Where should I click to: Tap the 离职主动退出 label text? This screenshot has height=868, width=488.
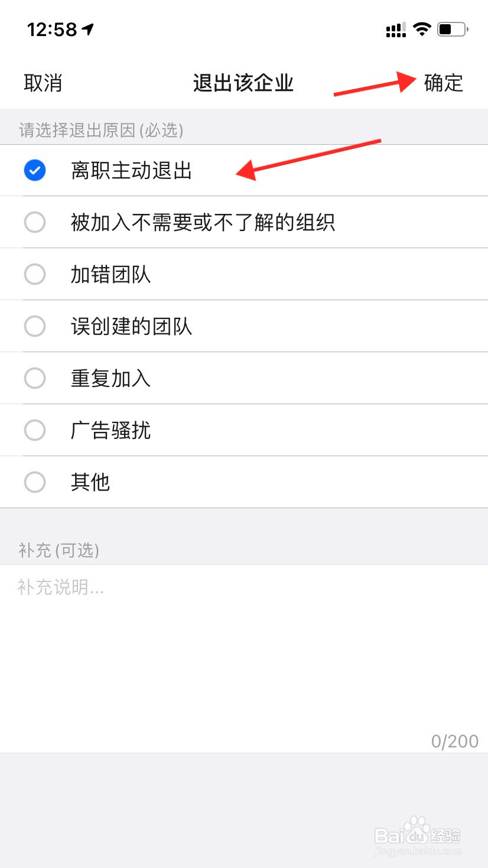[x=132, y=171]
